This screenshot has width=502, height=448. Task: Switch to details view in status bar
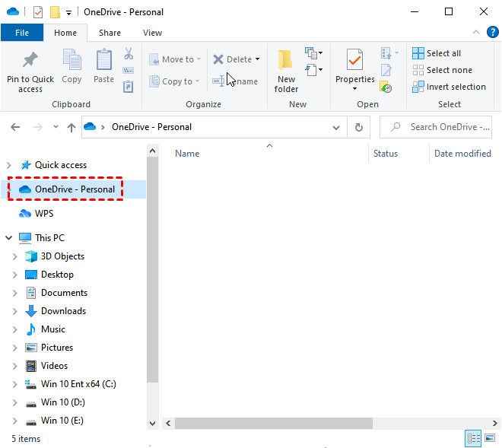pyautogui.click(x=473, y=439)
